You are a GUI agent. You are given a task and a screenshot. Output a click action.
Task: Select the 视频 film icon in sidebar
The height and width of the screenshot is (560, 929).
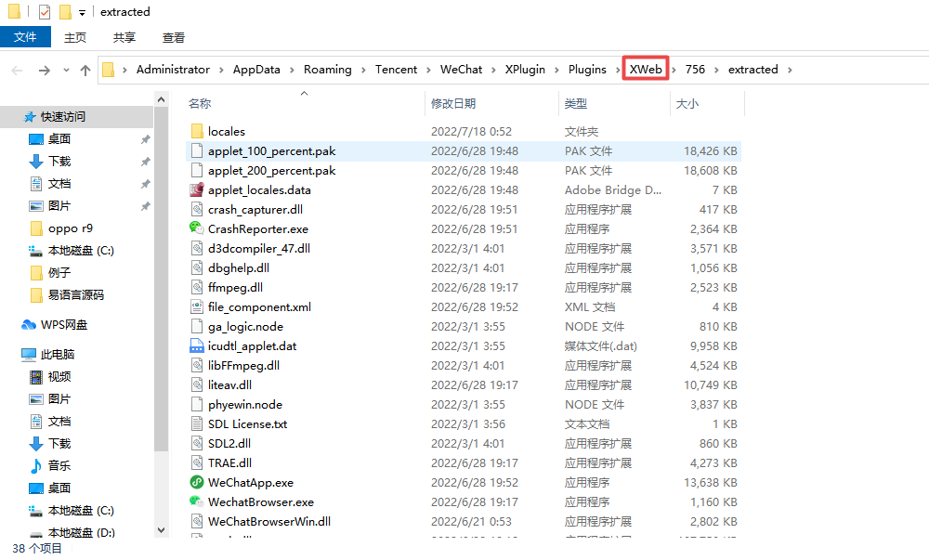coord(36,377)
